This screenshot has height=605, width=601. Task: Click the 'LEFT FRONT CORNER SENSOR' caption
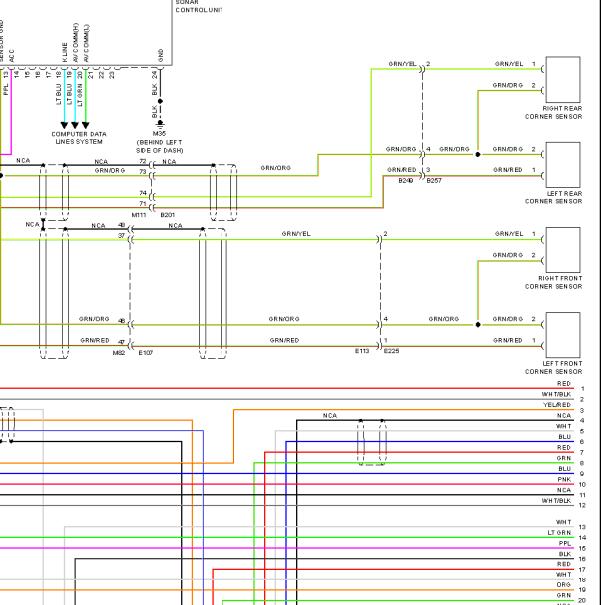pyautogui.click(x=554, y=367)
